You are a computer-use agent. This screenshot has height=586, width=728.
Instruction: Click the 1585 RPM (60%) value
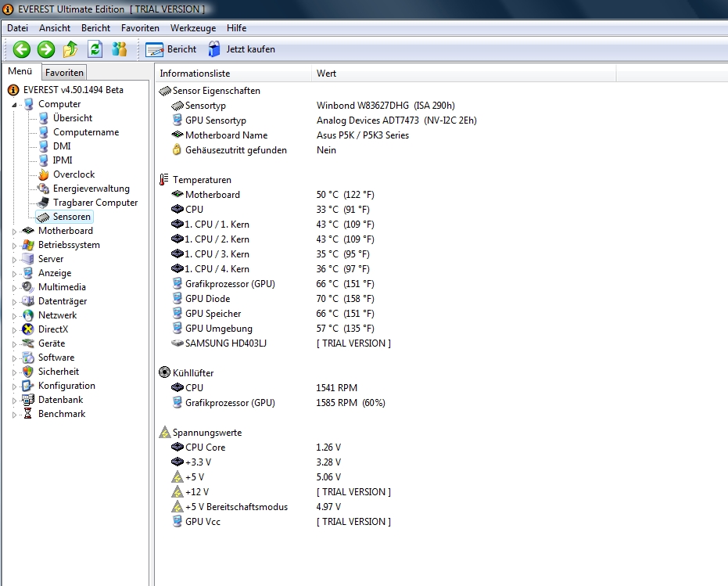[350, 402]
